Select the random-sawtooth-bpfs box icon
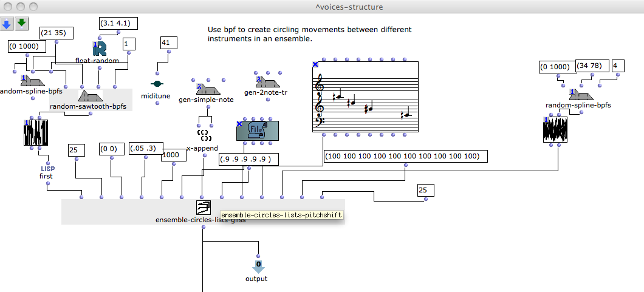This screenshot has height=292, width=644. 90,95
